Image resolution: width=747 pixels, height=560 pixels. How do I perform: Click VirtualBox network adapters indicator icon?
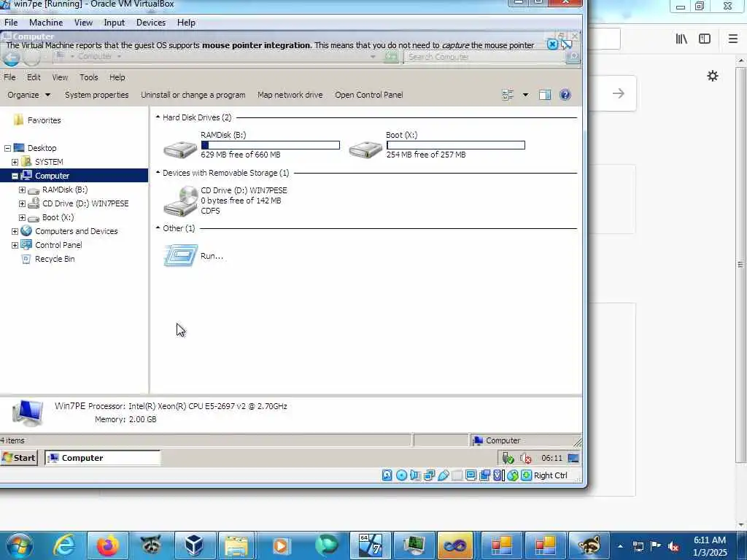[x=429, y=475]
